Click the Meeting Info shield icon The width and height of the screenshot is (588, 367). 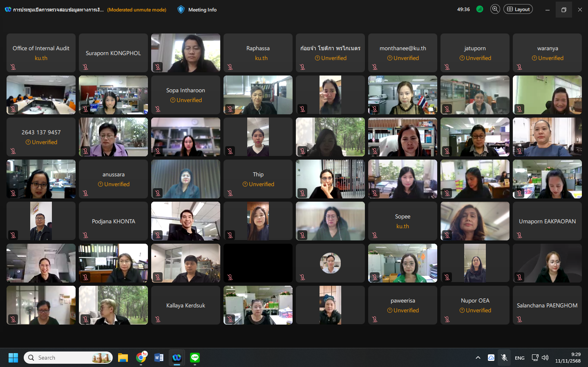(181, 9)
